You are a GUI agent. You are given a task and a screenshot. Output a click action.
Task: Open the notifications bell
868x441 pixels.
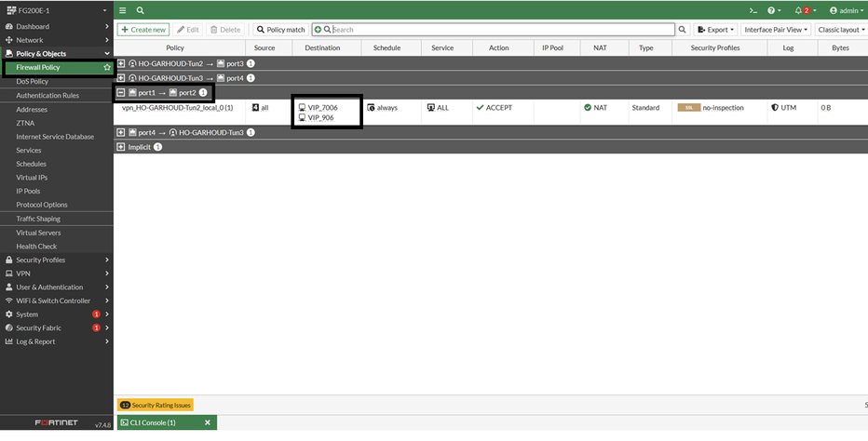click(805, 10)
